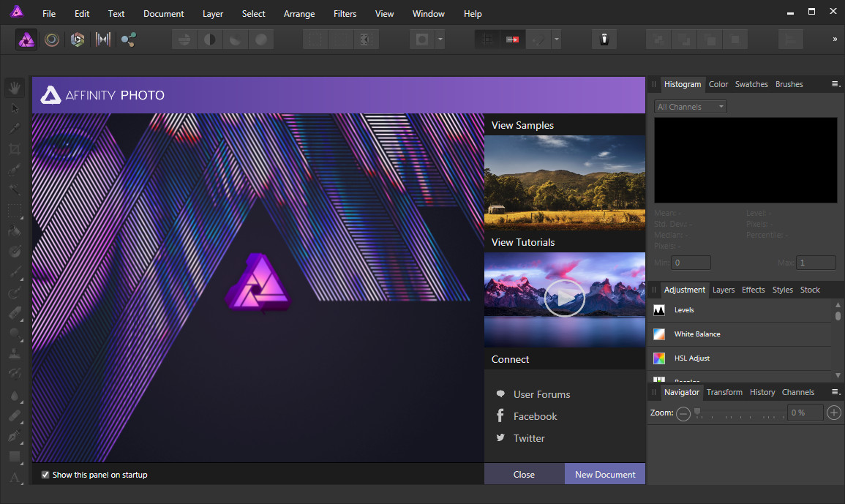Open the Arrange menu
This screenshot has height=504, width=845.
[299, 13]
